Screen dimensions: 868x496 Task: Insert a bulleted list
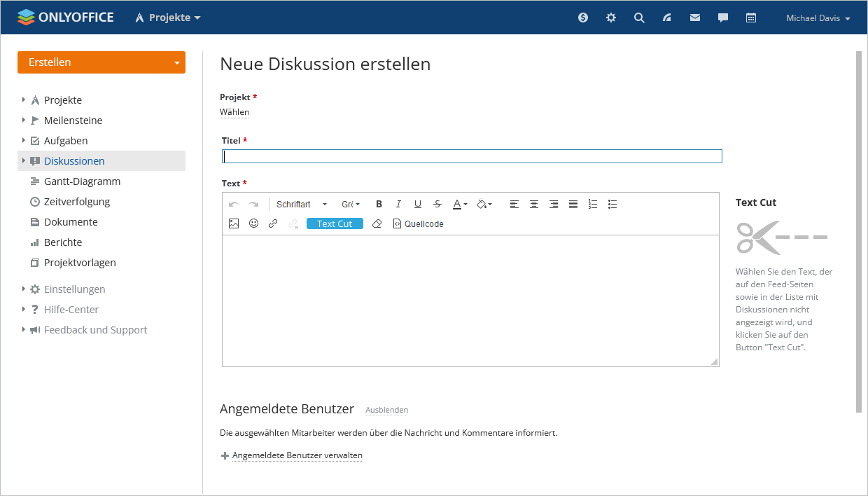(x=612, y=204)
